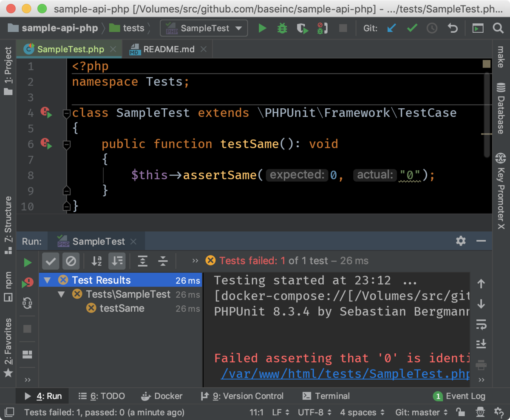Click sample-api-php breadcrumb in navigation bar

[53, 28]
